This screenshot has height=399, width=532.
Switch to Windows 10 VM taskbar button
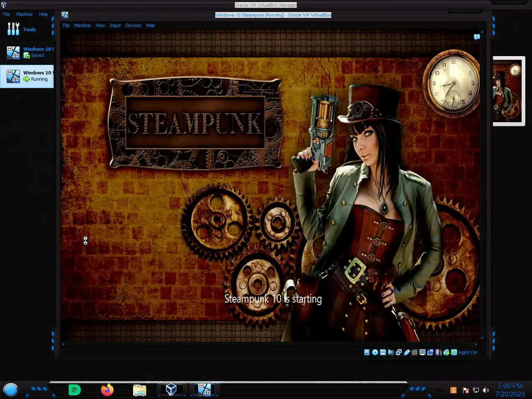[204, 389]
